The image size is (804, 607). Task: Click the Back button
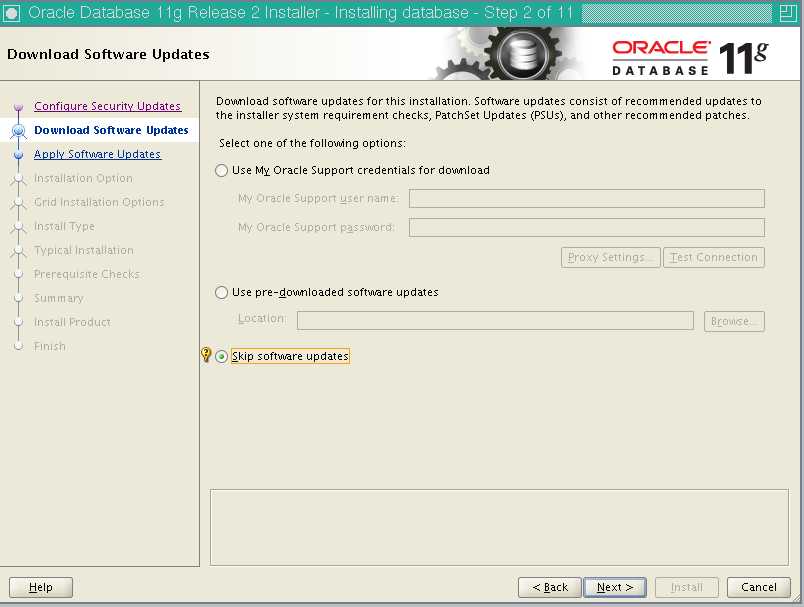(x=550, y=588)
